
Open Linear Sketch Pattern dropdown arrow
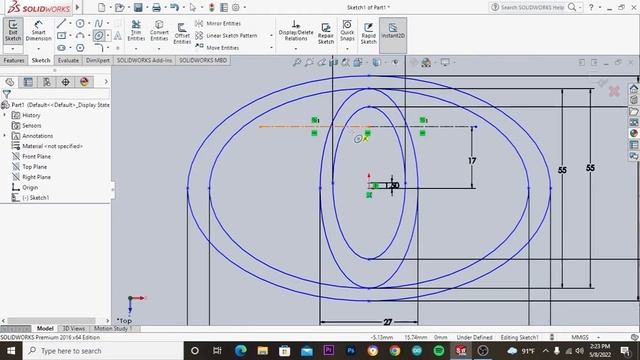coord(271,36)
